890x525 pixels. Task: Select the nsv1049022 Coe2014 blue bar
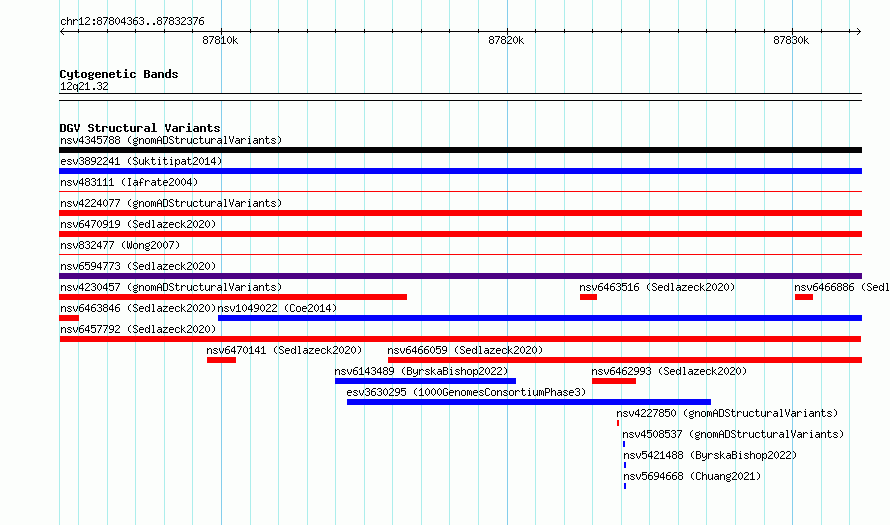(540, 318)
